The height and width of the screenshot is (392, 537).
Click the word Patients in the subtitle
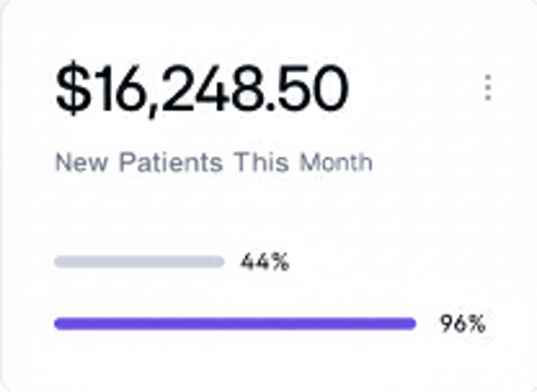pyautogui.click(x=171, y=162)
